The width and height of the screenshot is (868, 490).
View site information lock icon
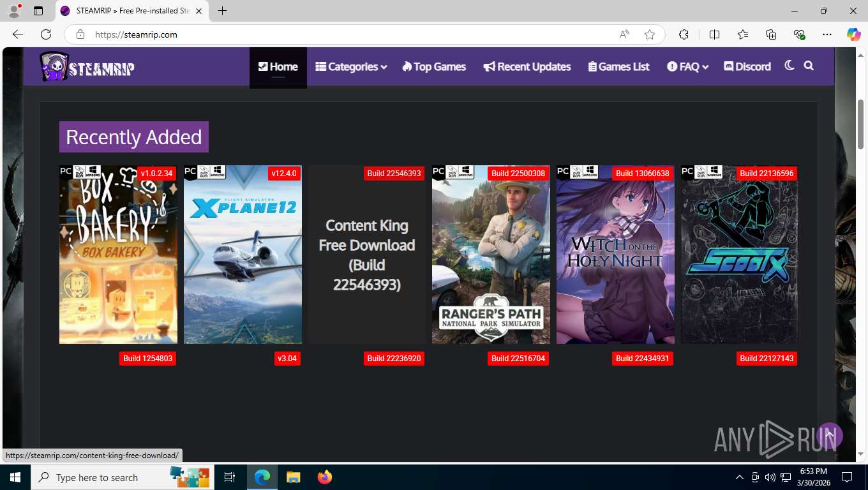tap(80, 34)
